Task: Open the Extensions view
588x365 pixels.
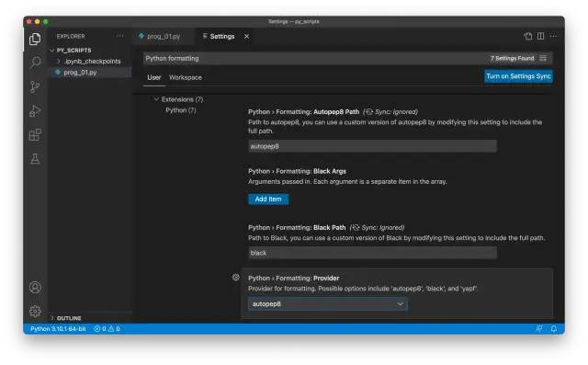Action: point(35,135)
